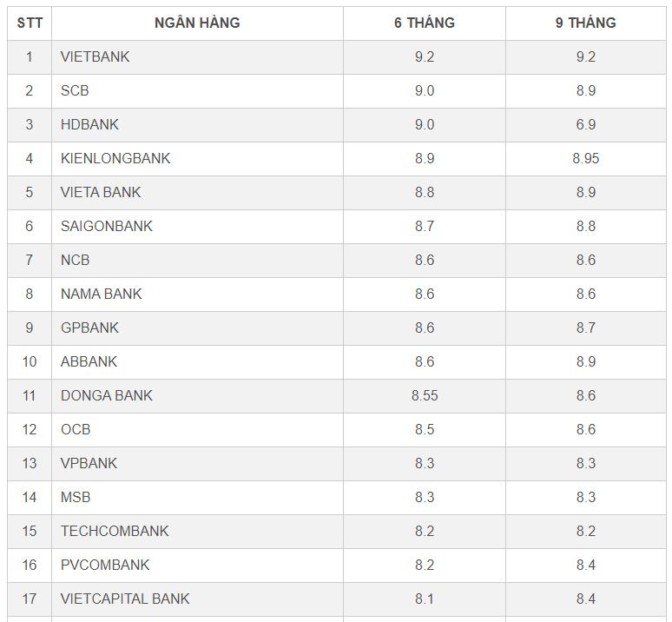Image resolution: width=672 pixels, height=622 pixels.
Task: Click the 6 THÁNG column header
Action: tap(424, 23)
